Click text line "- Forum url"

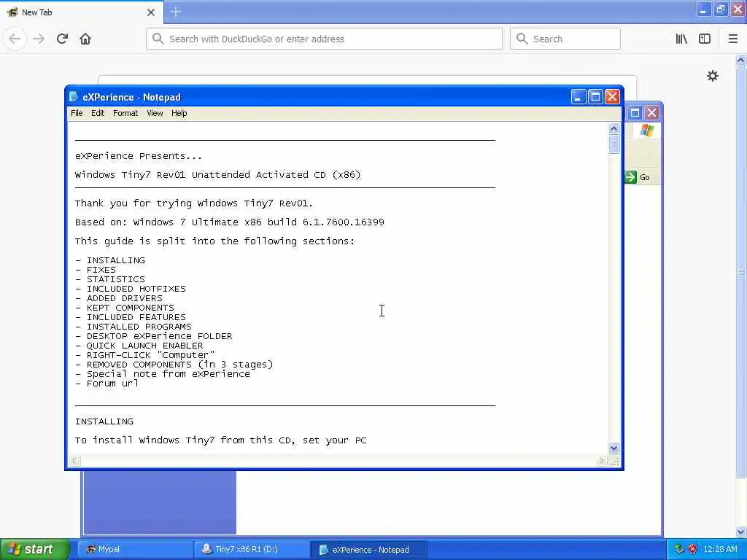point(107,384)
